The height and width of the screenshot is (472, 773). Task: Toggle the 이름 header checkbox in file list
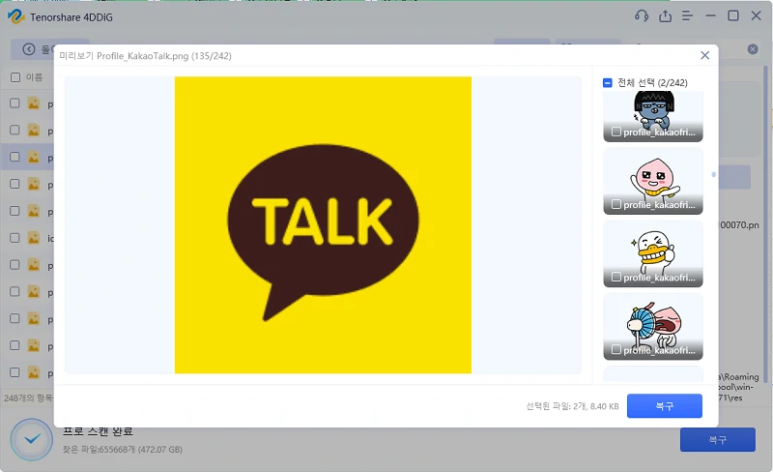(15, 77)
